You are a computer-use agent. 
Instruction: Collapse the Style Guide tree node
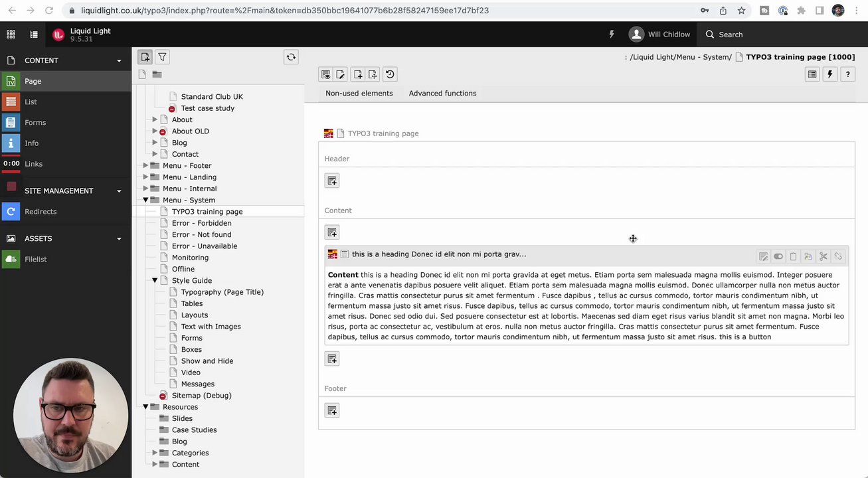click(155, 280)
